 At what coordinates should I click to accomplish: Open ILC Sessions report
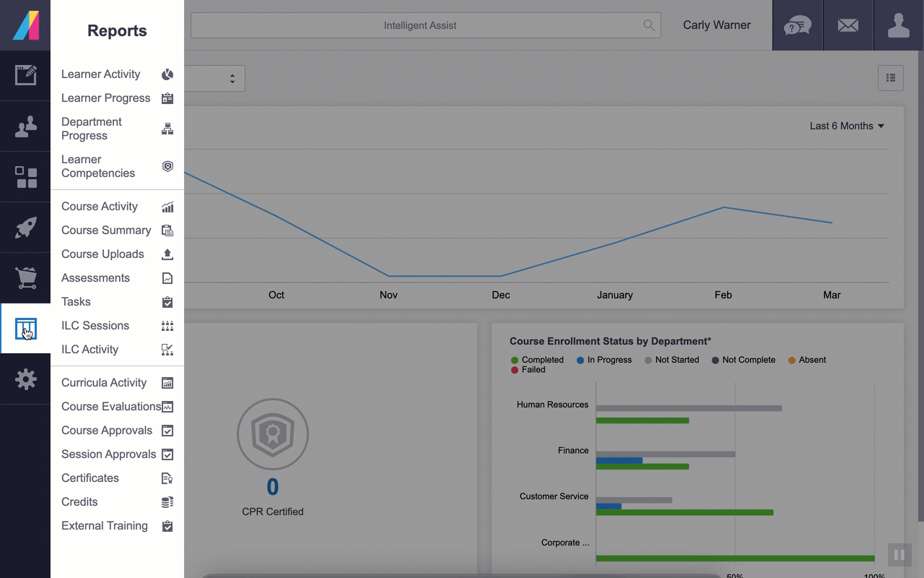point(95,326)
